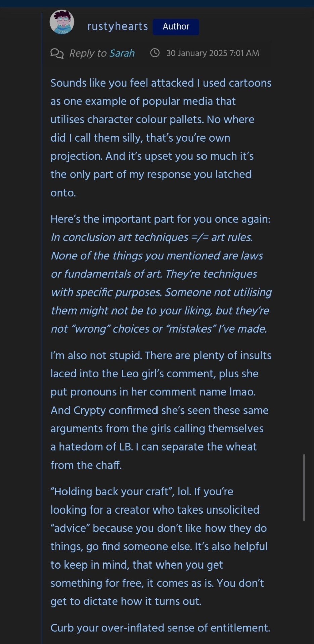Click the "Reply to" italic label
The width and height of the screenshot is (314, 644).
click(x=88, y=53)
